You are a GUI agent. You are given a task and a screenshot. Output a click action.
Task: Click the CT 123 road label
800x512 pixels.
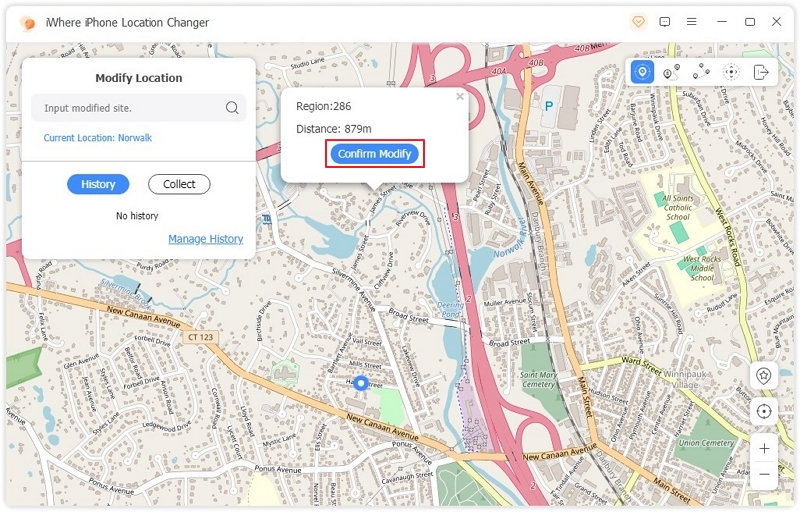201,337
